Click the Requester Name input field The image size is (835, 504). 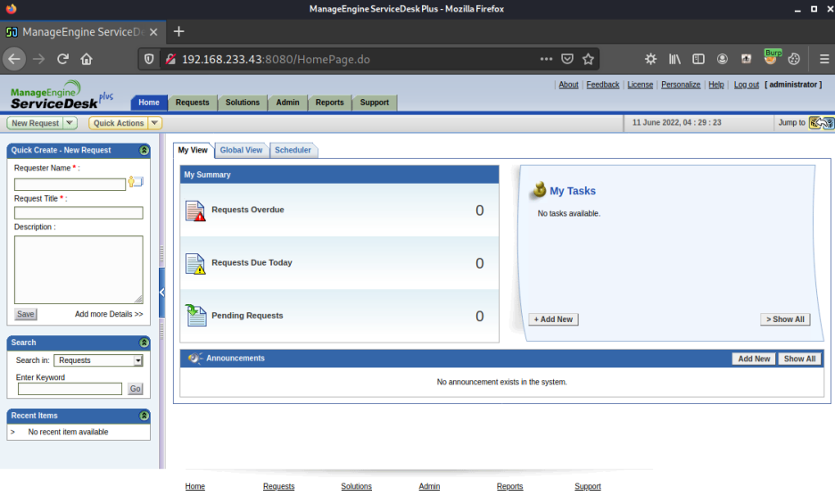pyautogui.click(x=70, y=185)
